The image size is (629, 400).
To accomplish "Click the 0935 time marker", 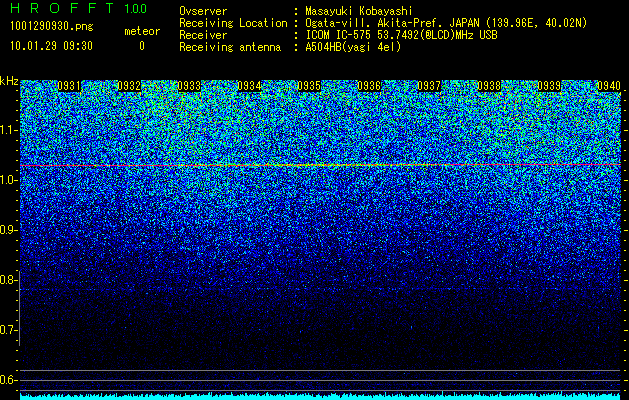I will point(309,86).
